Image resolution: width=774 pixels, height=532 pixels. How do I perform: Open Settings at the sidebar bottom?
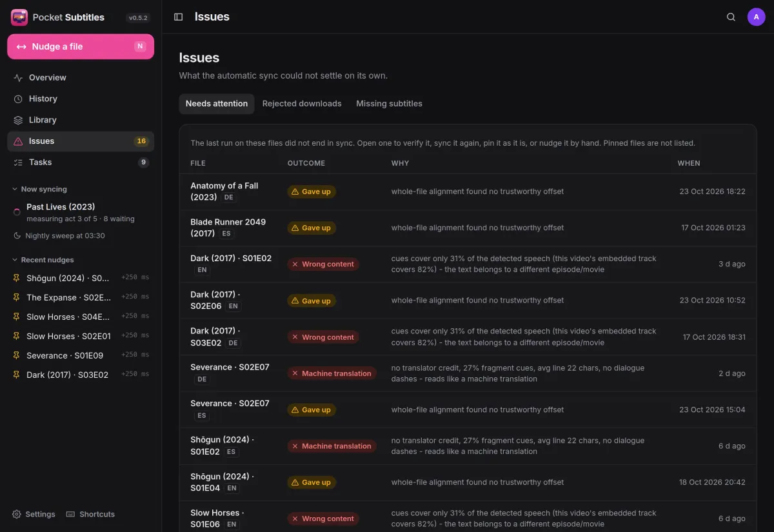[34, 514]
